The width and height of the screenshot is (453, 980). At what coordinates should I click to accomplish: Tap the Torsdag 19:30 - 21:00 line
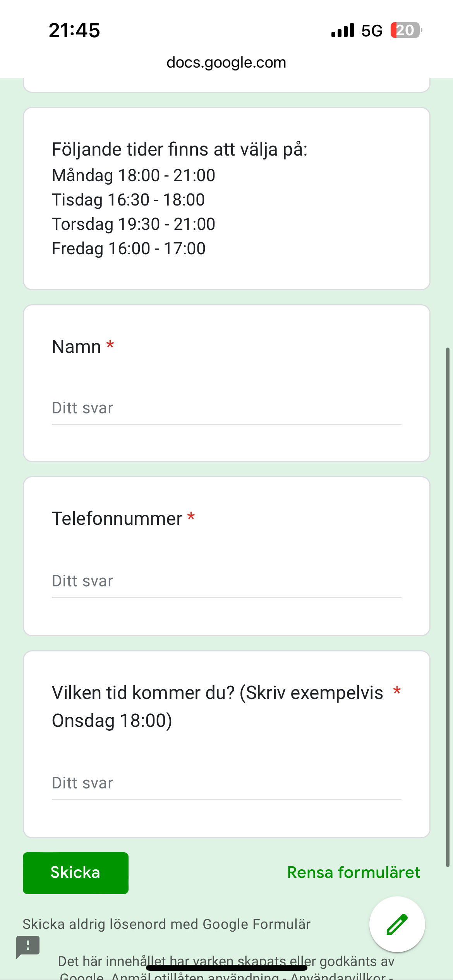pos(134,224)
